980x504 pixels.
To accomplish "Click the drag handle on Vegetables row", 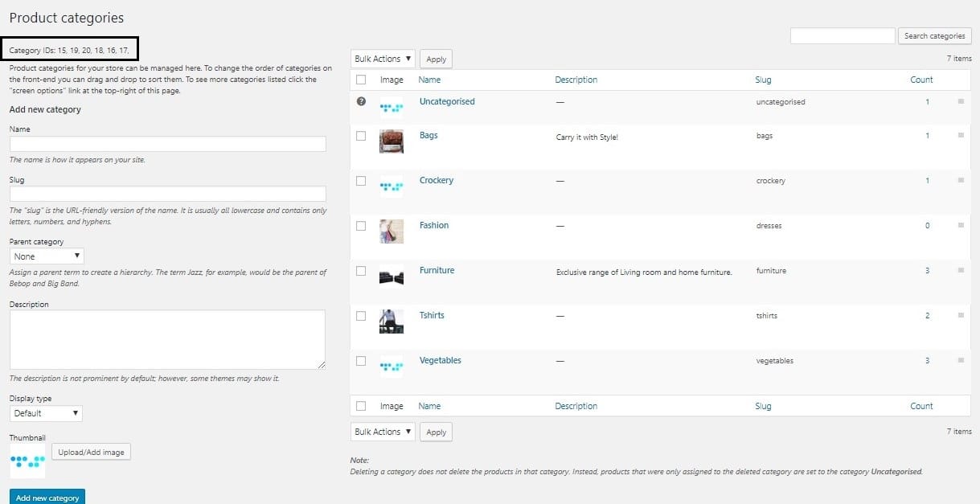I will tap(961, 361).
